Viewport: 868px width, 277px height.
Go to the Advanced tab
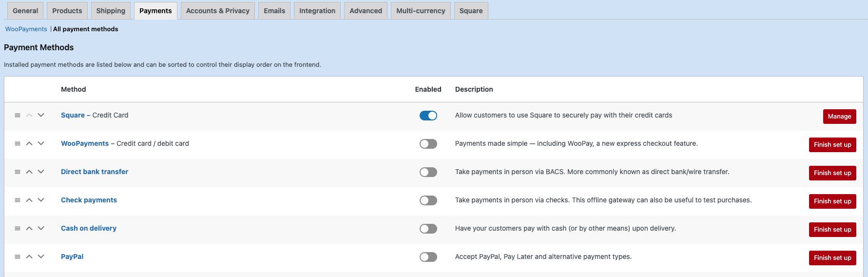pyautogui.click(x=366, y=11)
